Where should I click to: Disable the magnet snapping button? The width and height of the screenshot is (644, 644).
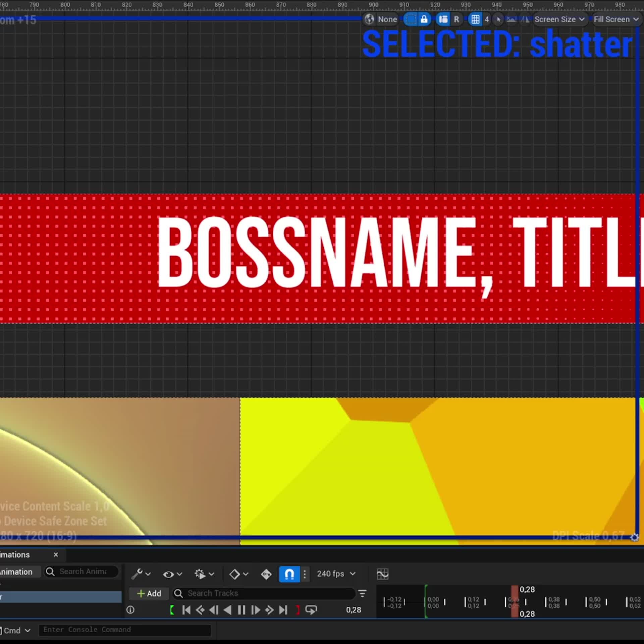(x=289, y=574)
